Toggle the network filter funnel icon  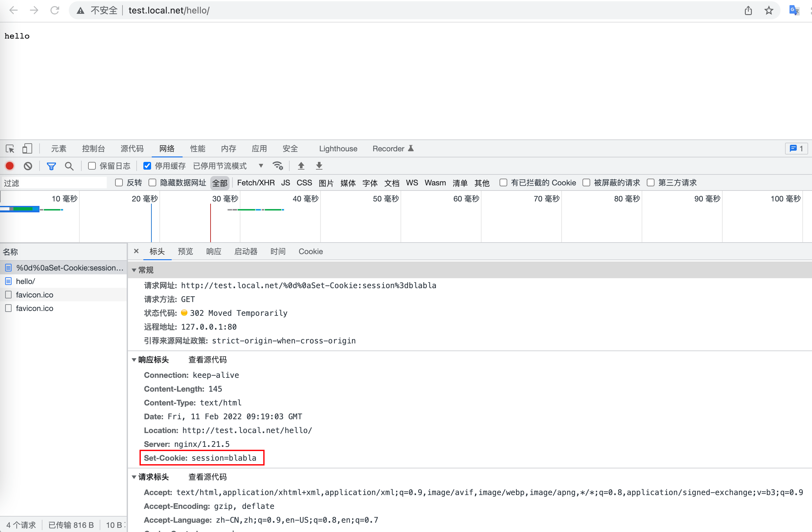coord(51,166)
